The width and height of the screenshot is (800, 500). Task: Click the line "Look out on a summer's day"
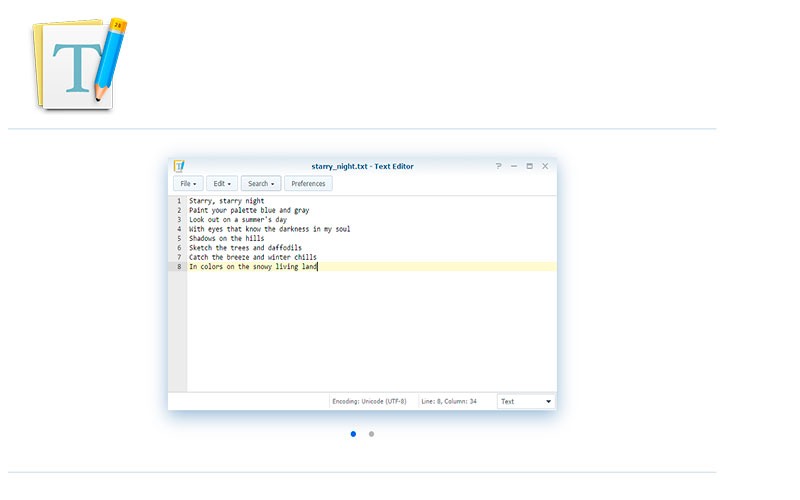pos(238,219)
